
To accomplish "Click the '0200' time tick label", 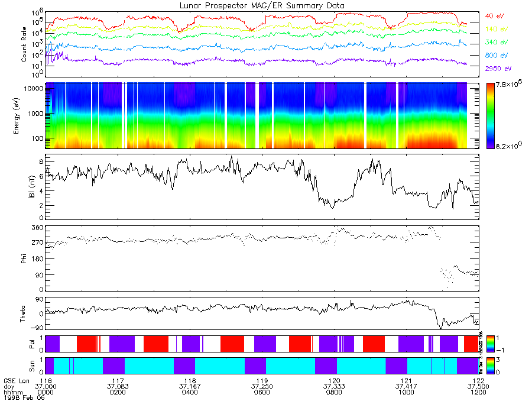I will [118, 392].
